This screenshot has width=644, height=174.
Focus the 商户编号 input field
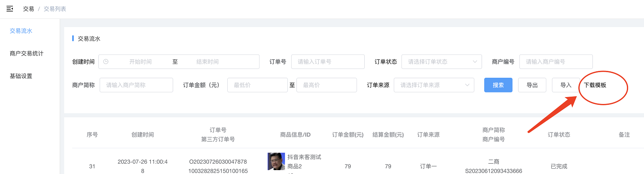pyautogui.click(x=556, y=61)
